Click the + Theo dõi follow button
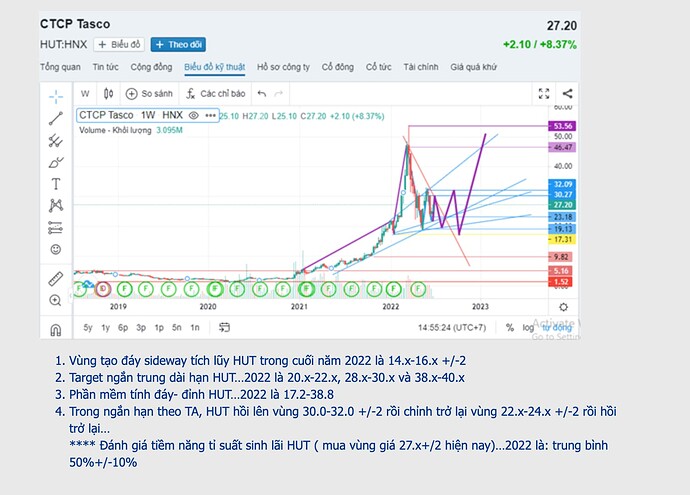This screenshot has width=690, height=495. point(178,44)
